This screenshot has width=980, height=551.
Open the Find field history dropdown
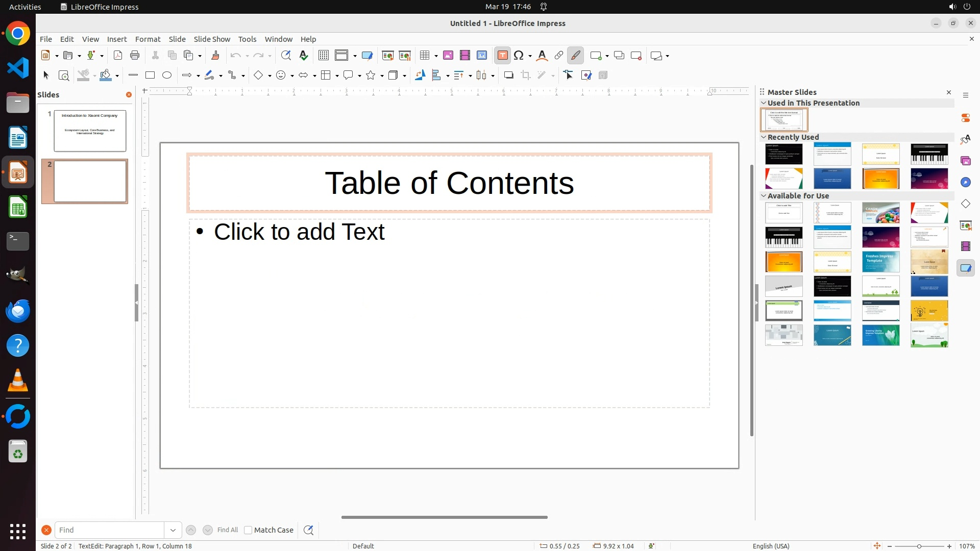pyautogui.click(x=173, y=530)
